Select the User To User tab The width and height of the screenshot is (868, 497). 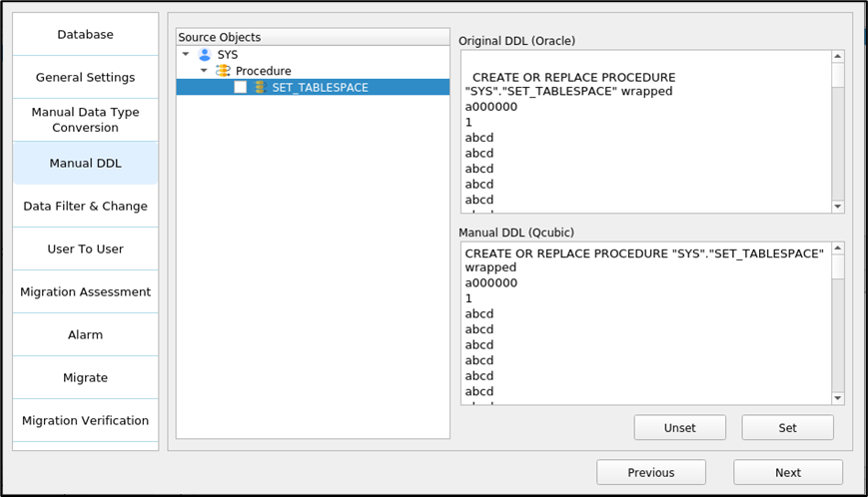coord(85,248)
